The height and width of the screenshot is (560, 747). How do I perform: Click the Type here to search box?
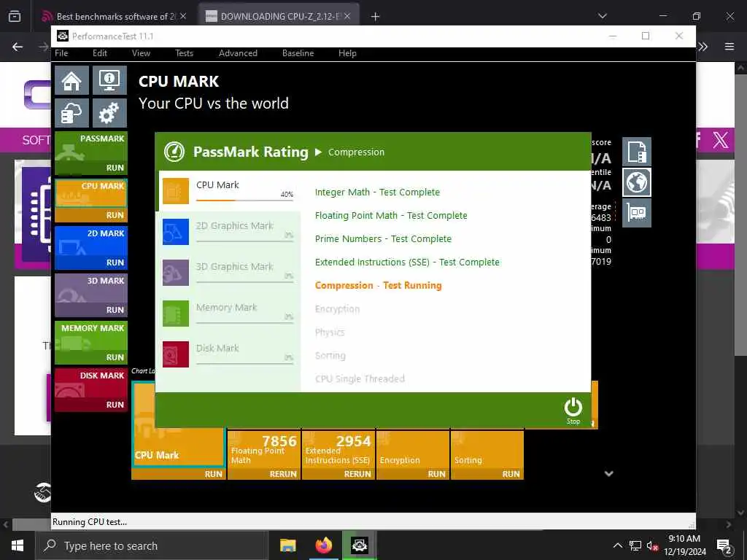152,545
